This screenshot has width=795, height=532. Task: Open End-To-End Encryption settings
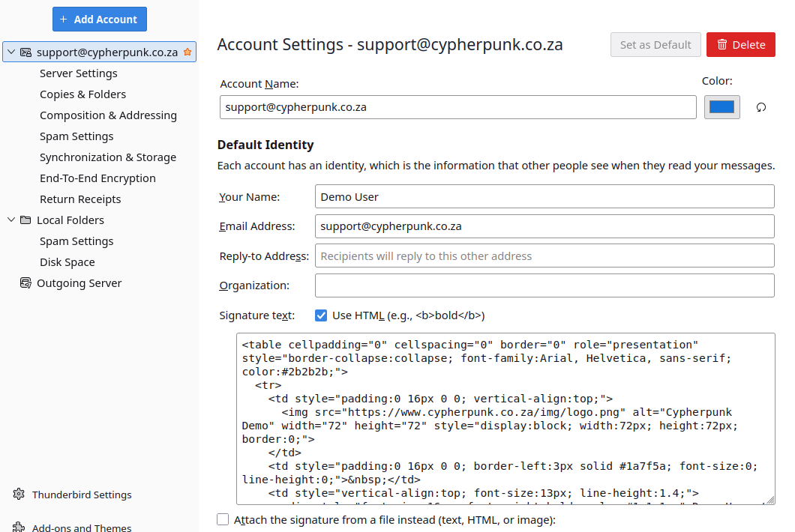(x=97, y=178)
